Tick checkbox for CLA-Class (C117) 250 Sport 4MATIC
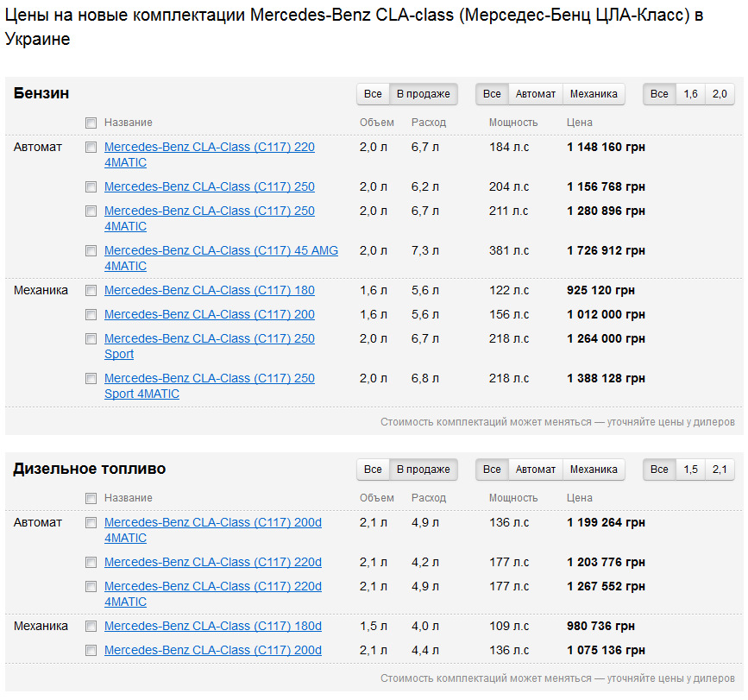This screenshot has height=700, width=748. (x=91, y=378)
